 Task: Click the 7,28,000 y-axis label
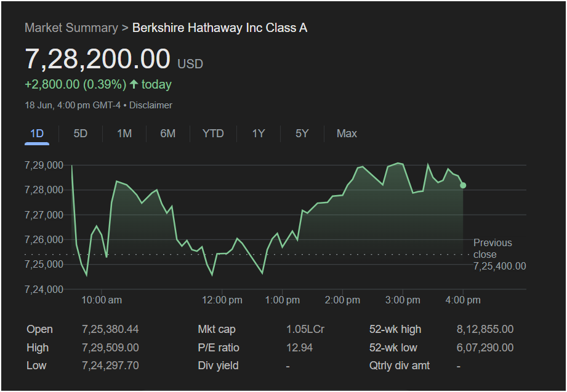tap(44, 190)
